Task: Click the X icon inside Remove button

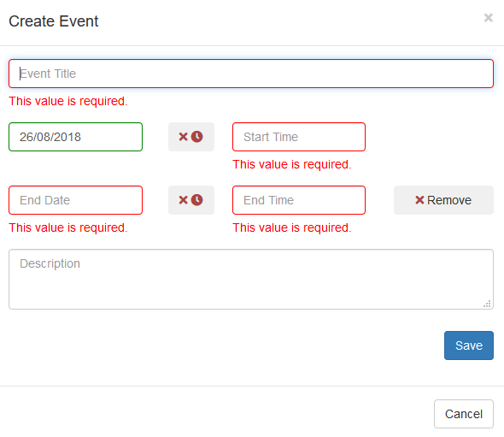Action: [419, 200]
